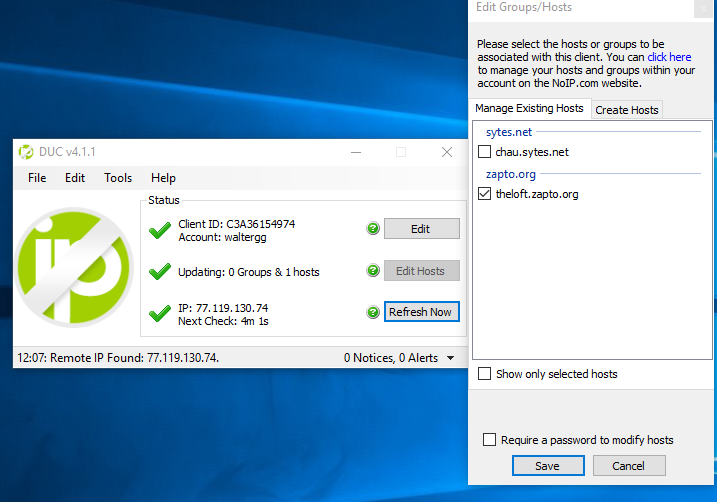Follow the 'click here' link
717x502 pixels.
click(x=669, y=57)
